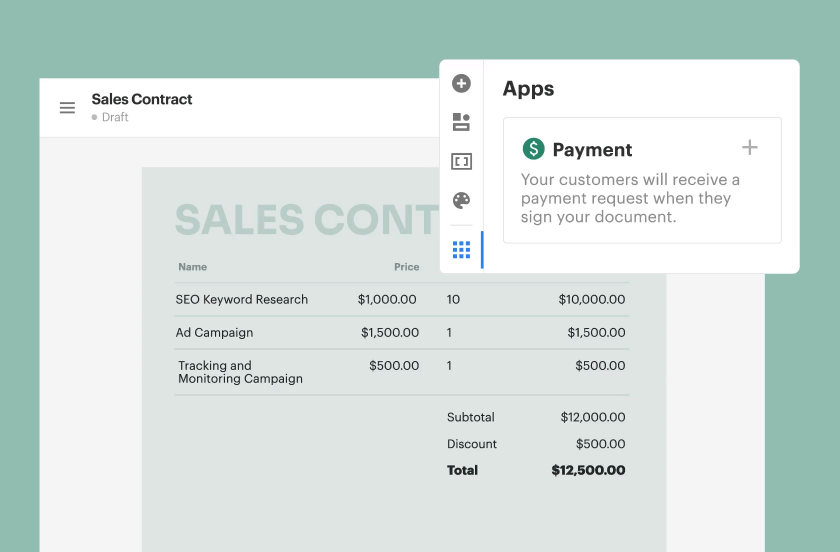Viewport: 840px width, 552px height.
Task: Select the Apps grid icon
Action: (461, 250)
